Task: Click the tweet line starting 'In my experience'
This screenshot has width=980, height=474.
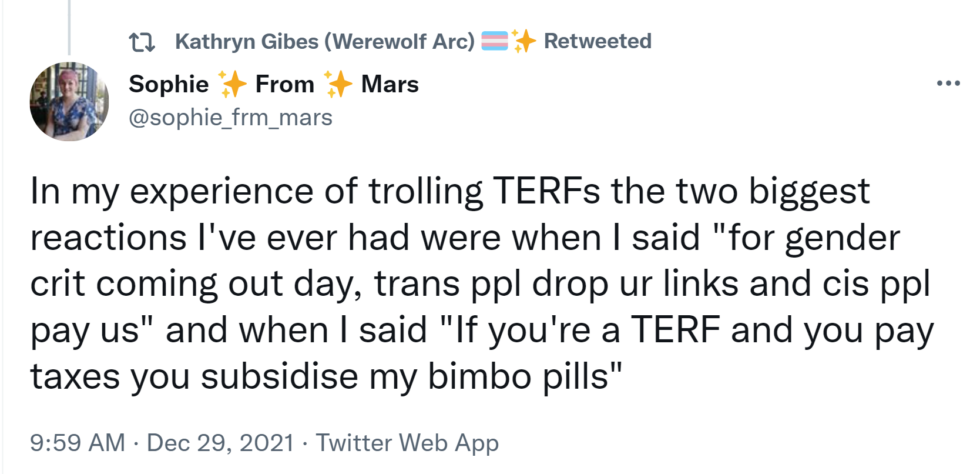Action: click(450, 192)
